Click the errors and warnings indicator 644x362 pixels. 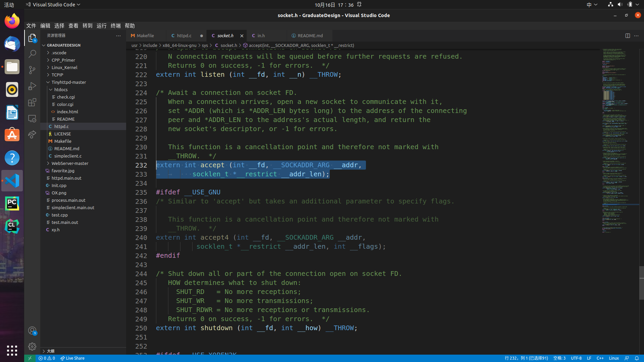pyautogui.click(x=47, y=358)
